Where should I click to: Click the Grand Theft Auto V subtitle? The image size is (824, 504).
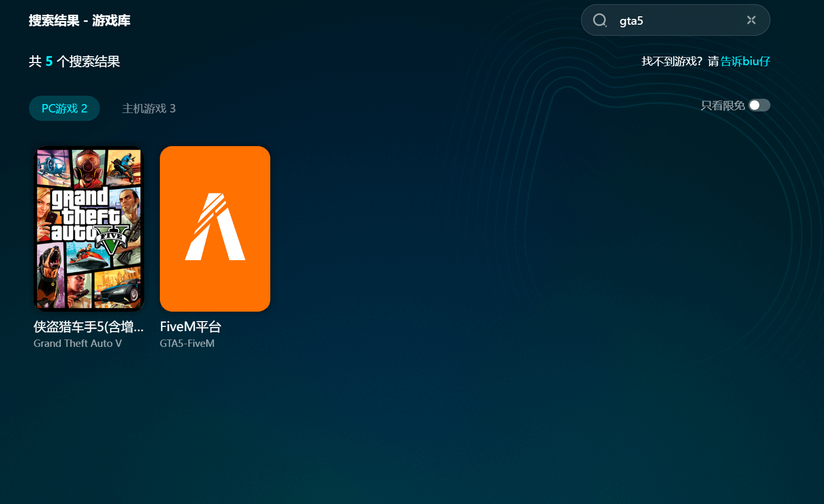tap(78, 343)
